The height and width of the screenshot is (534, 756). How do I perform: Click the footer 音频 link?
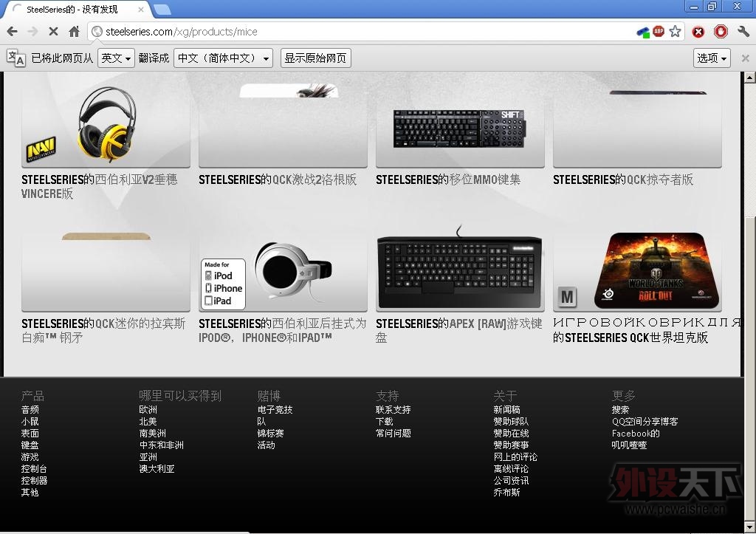point(30,409)
